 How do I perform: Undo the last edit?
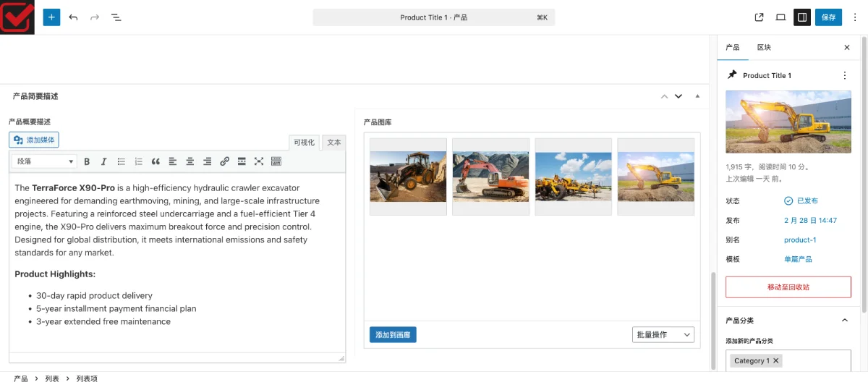click(x=73, y=17)
